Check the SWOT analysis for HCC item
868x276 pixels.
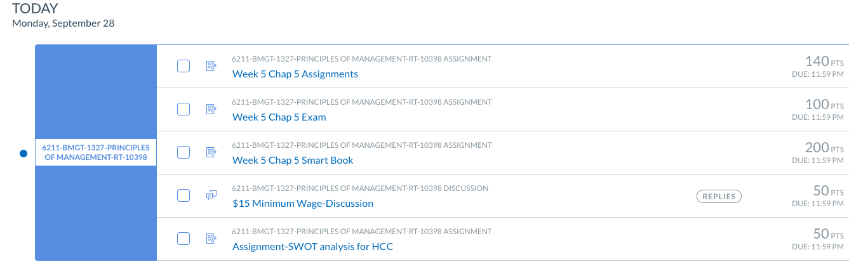point(184,239)
